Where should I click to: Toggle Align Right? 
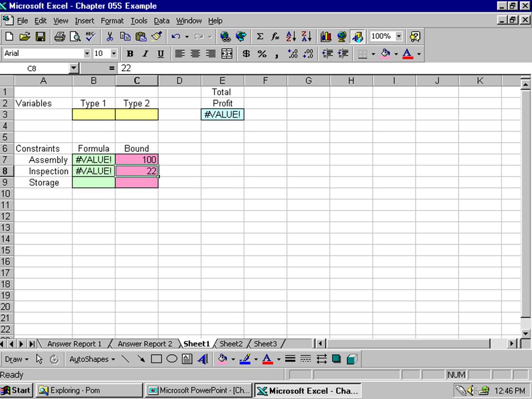[211, 54]
